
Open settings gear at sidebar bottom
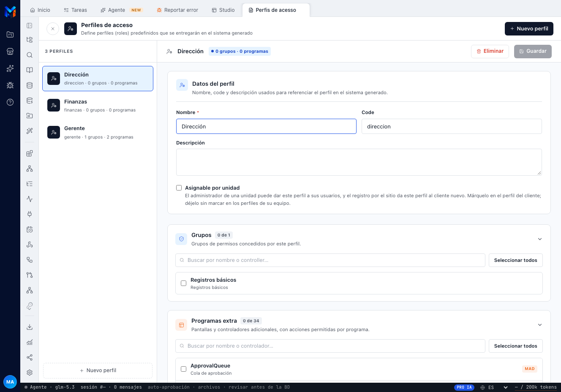pos(30,373)
